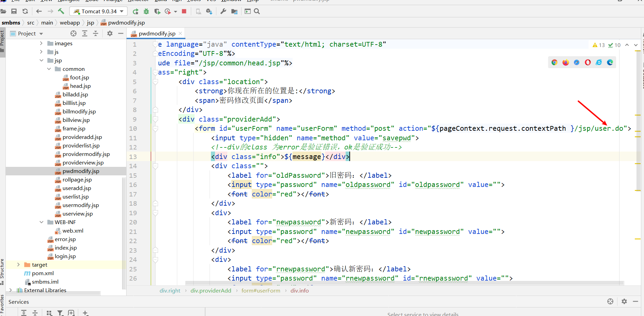
Task: Click webapp in the breadcrumb path
Action: point(70,22)
